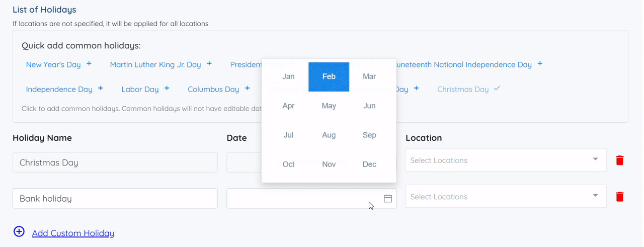Toggle the Christmas Day quick-add checkmark
The image size is (644, 247).
click(x=497, y=89)
